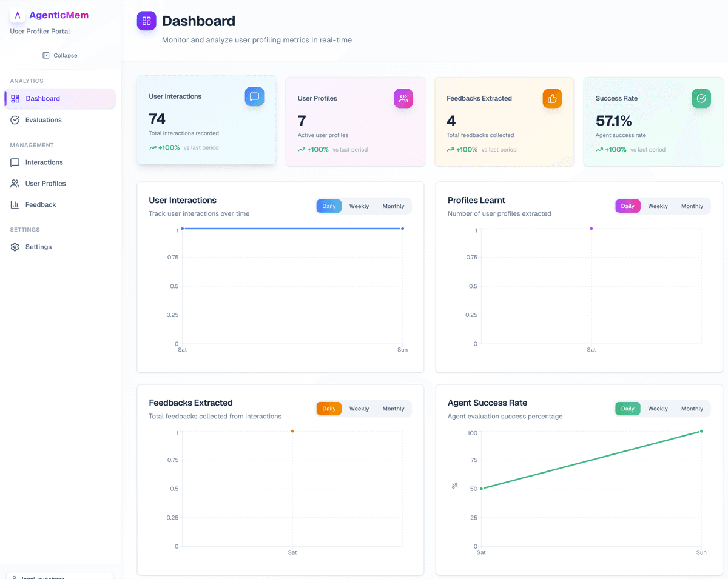The image size is (728, 579).
Task: Select the green checkmark icon on Success Rate card
Action: (x=701, y=98)
